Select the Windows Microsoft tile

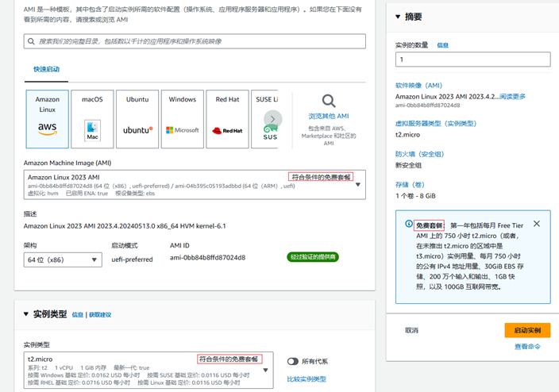(x=183, y=119)
